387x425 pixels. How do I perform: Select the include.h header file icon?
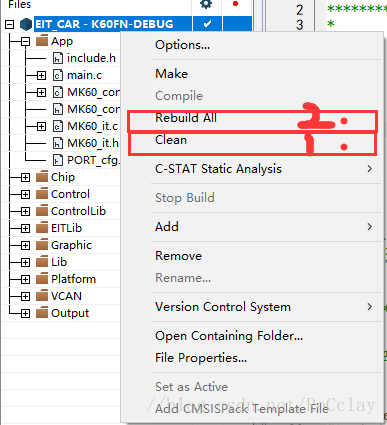coord(58,58)
